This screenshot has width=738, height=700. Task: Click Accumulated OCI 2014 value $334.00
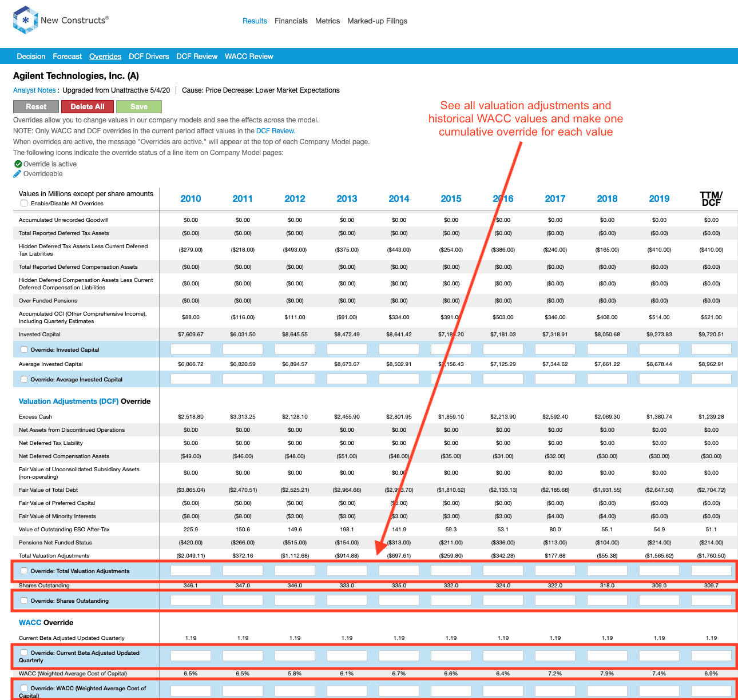[x=399, y=317]
